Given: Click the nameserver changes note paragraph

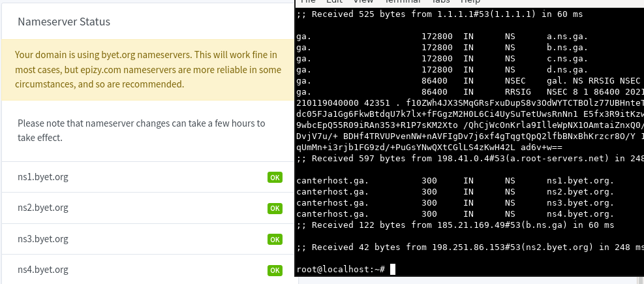Looking at the screenshot, I should tap(142, 131).
